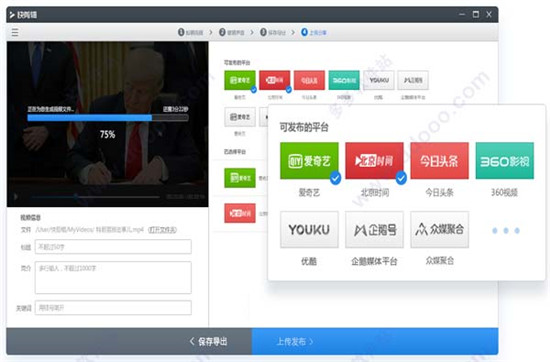Show more platforms via three dots
Screen dimensions: 550x362
click(x=505, y=230)
